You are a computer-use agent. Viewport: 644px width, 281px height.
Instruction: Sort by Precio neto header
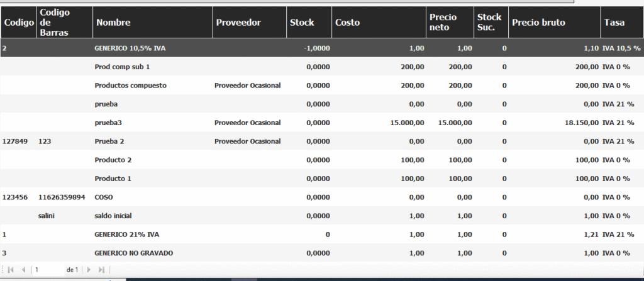[443, 23]
